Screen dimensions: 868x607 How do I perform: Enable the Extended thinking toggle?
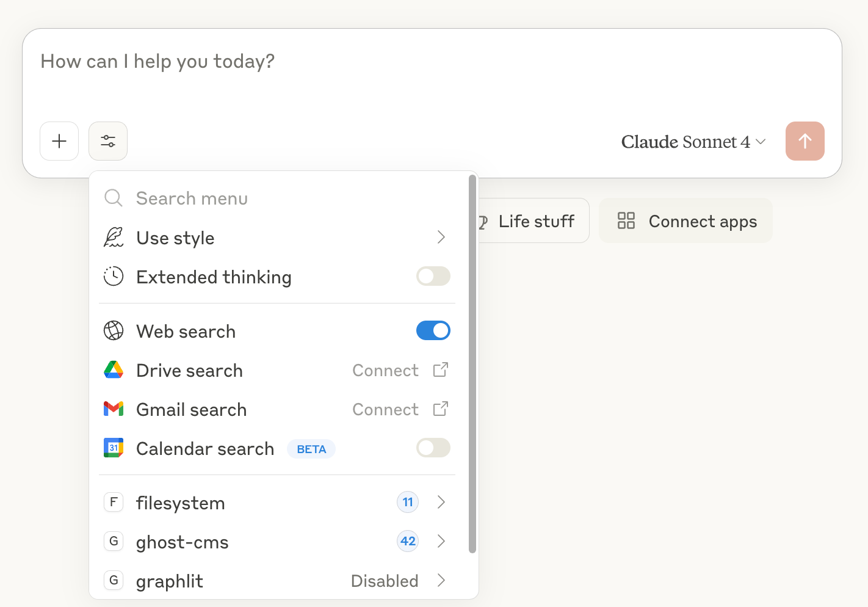click(433, 276)
